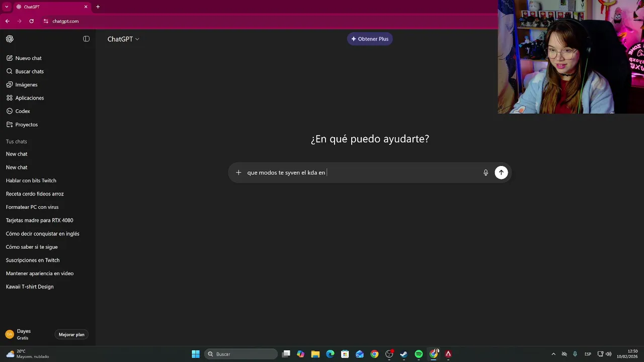Click the browser forward arrow

click(19, 21)
